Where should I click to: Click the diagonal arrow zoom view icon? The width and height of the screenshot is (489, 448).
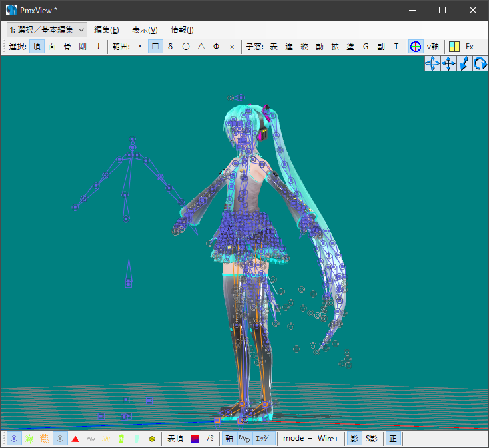click(464, 63)
